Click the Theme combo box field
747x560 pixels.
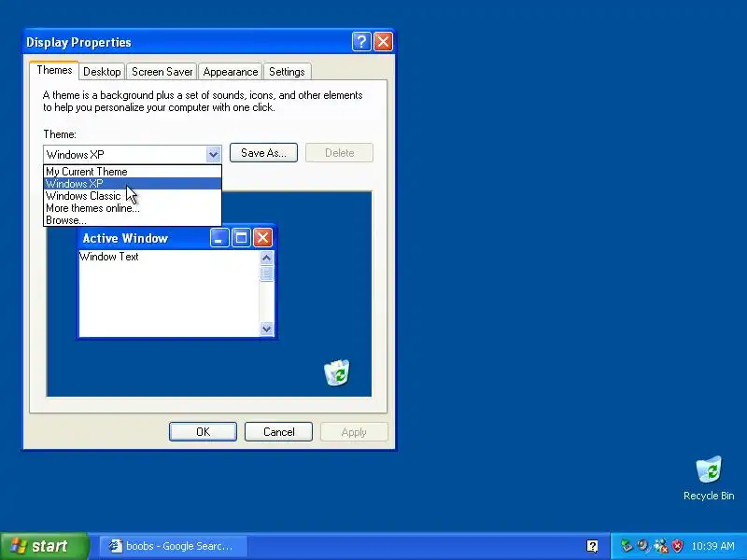(x=132, y=154)
